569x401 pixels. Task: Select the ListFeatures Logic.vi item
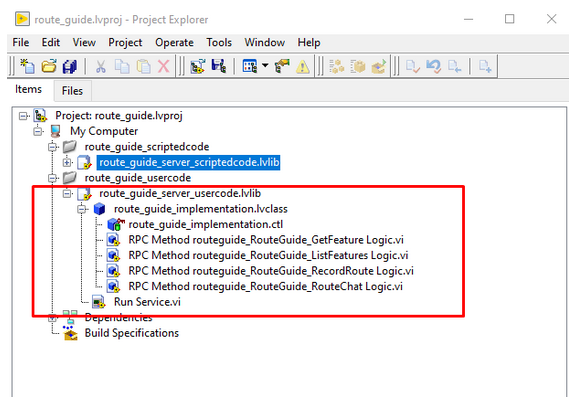point(268,255)
